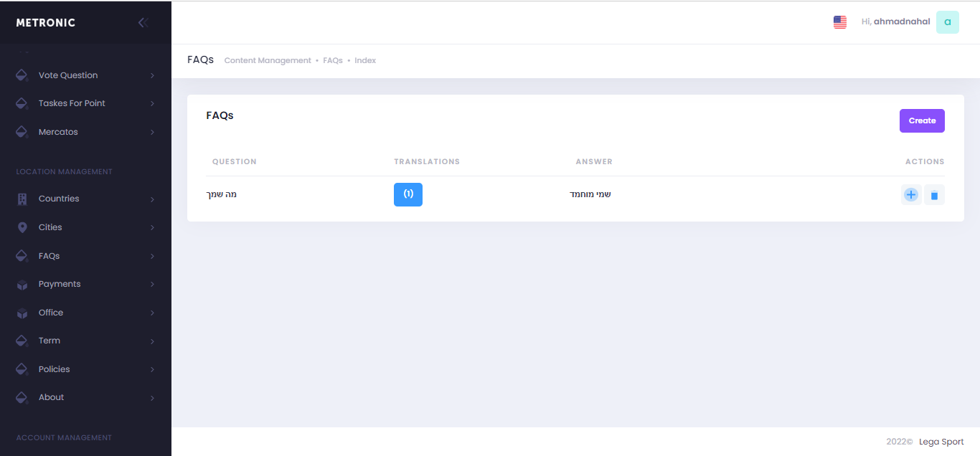Click the map pin icon beside Cities
Viewport: 980px width, 456px height.
point(22,227)
